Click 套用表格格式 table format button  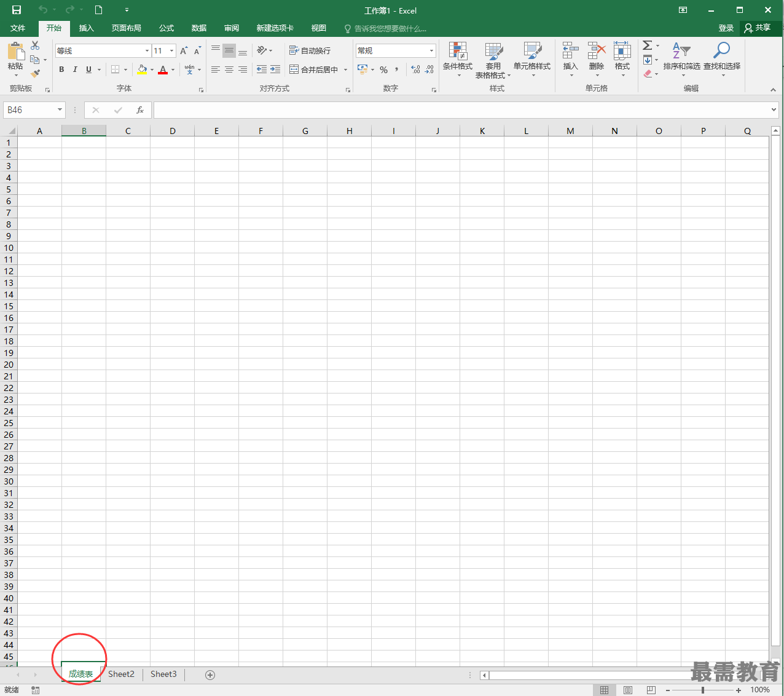(493, 60)
